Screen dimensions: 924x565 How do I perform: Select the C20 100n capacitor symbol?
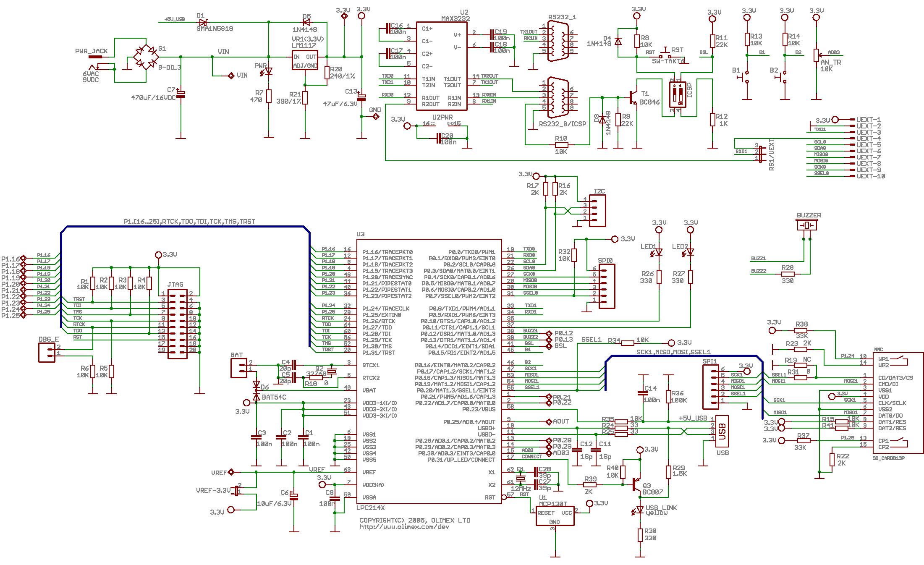point(439,139)
